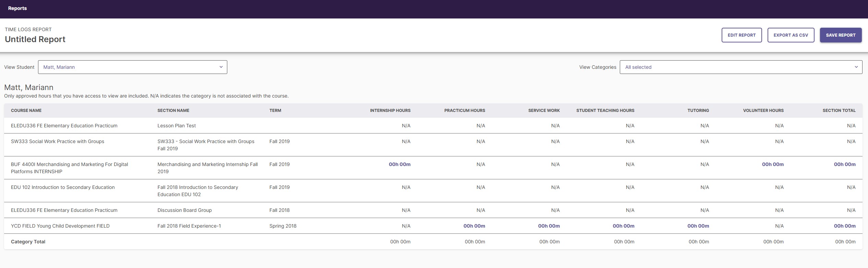Open YCD FIELD practicum hours value
The width and height of the screenshot is (868, 268).
pos(474,226)
